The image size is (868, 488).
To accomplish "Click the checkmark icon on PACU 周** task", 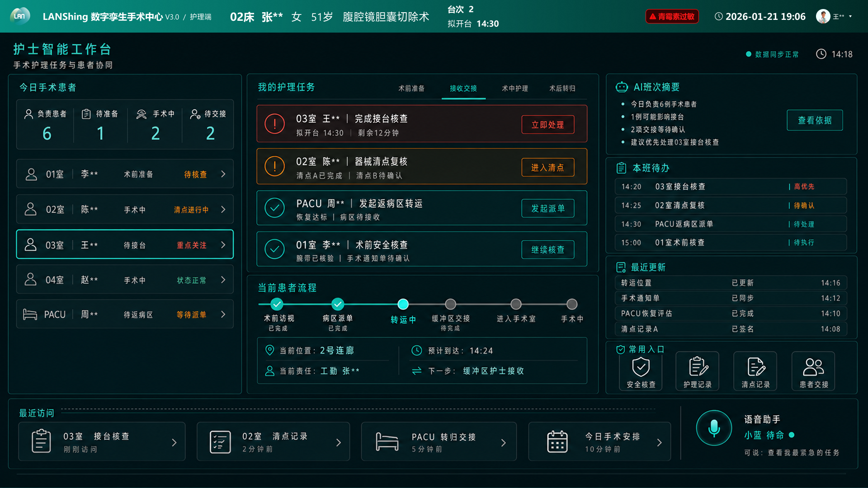I will 274,208.
